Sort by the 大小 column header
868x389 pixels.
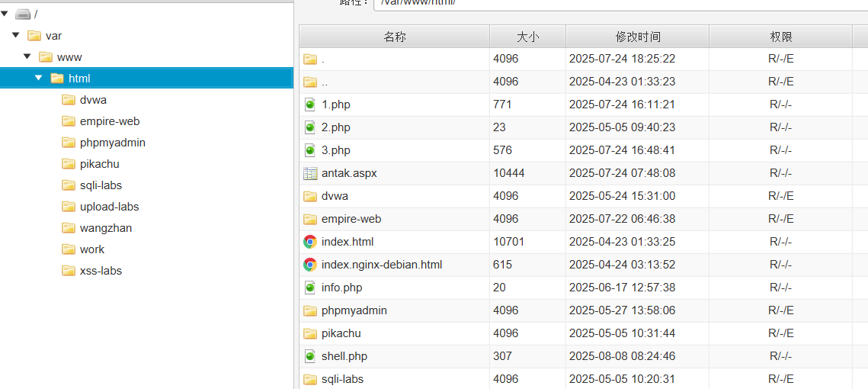tap(527, 37)
